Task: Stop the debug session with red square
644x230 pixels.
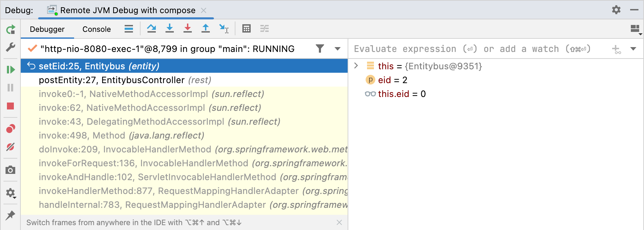Action: click(10, 106)
